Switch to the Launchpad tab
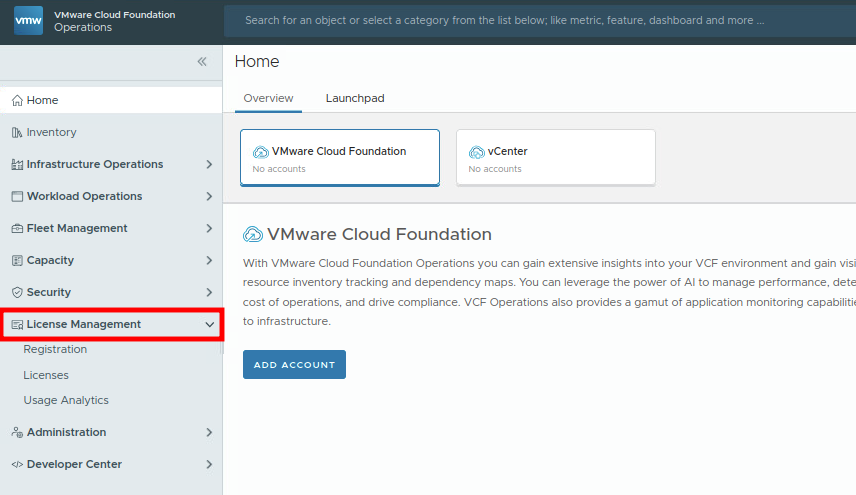856x495 pixels. click(x=355, y=98)
